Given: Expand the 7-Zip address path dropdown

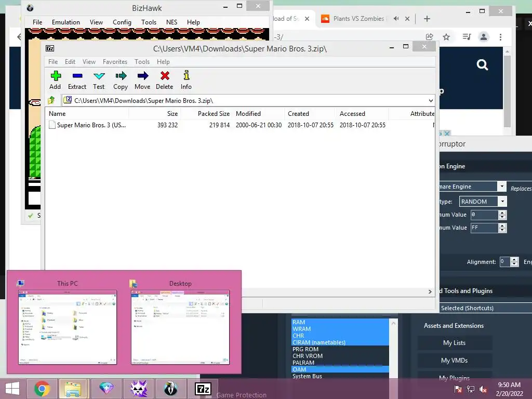Looking at the screenshot, I should coord(431,100).
